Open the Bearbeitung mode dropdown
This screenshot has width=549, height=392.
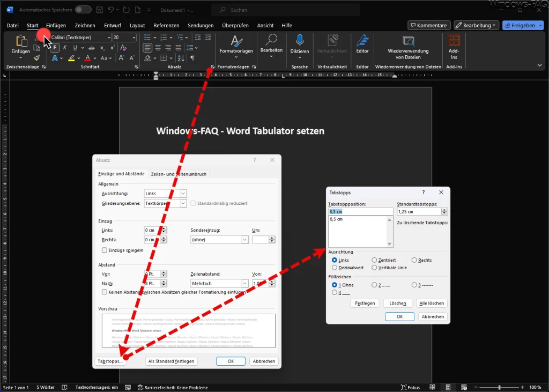[x=476, y=25]
